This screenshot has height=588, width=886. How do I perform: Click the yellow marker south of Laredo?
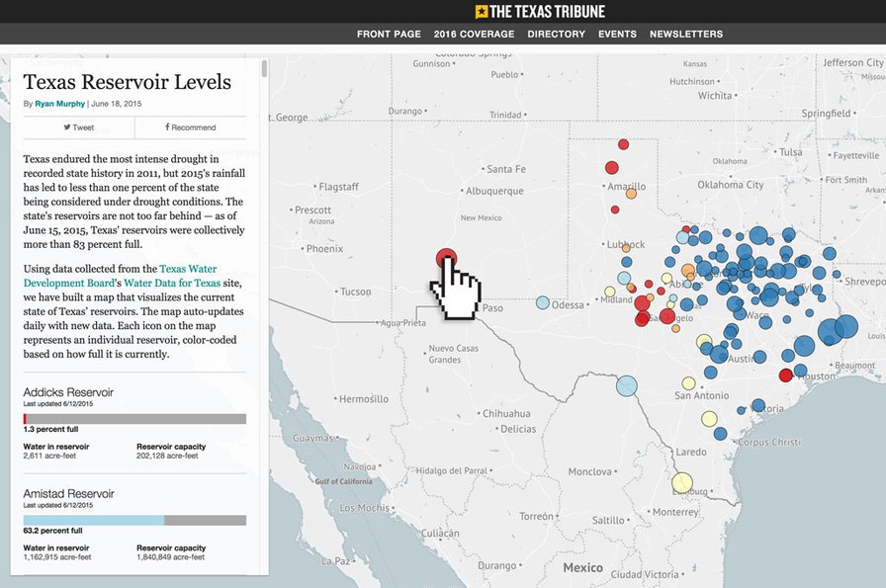pyautogui.click(x=682, y=483)
